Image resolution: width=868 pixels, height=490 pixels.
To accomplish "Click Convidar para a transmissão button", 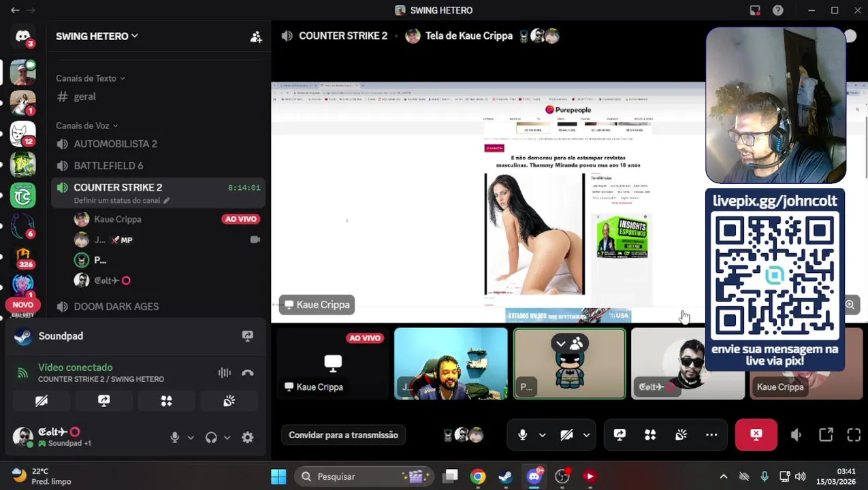I will coord(343,435).
